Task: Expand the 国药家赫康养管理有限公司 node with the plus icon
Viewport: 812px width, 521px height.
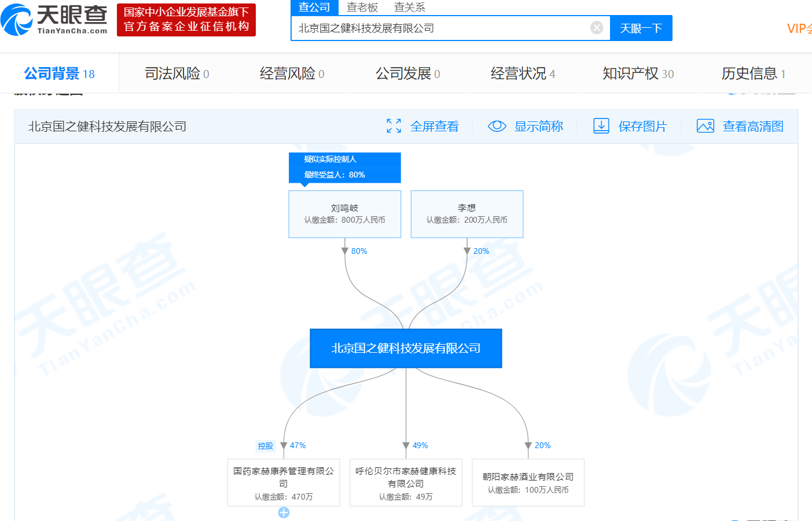Action: click(x=284, y=512)
